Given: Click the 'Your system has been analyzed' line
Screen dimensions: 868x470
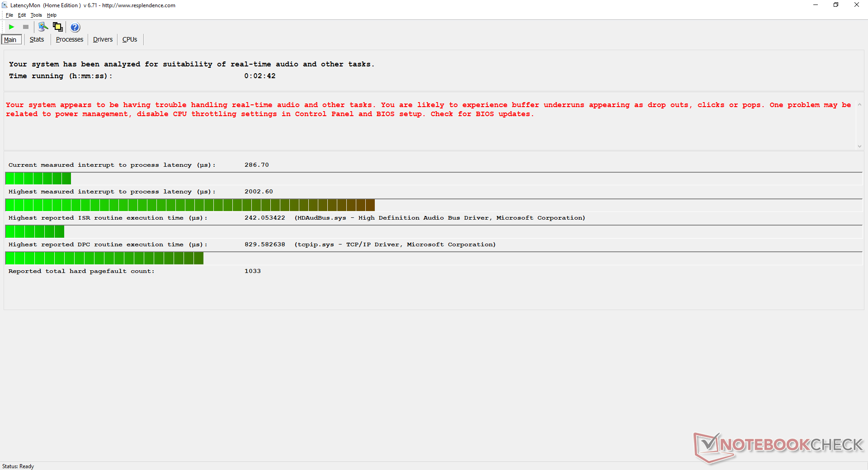Looking at the screenshot, I should [192, 64].
